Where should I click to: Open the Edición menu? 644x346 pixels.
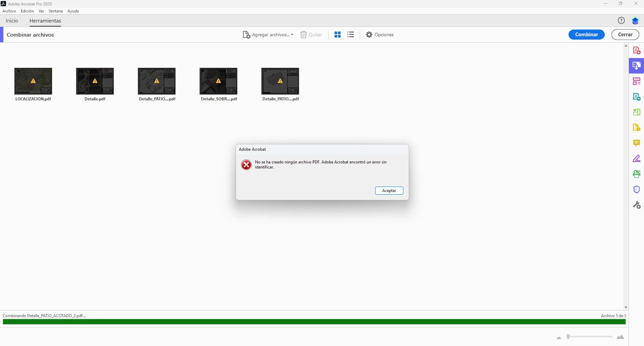pos(27,11)
